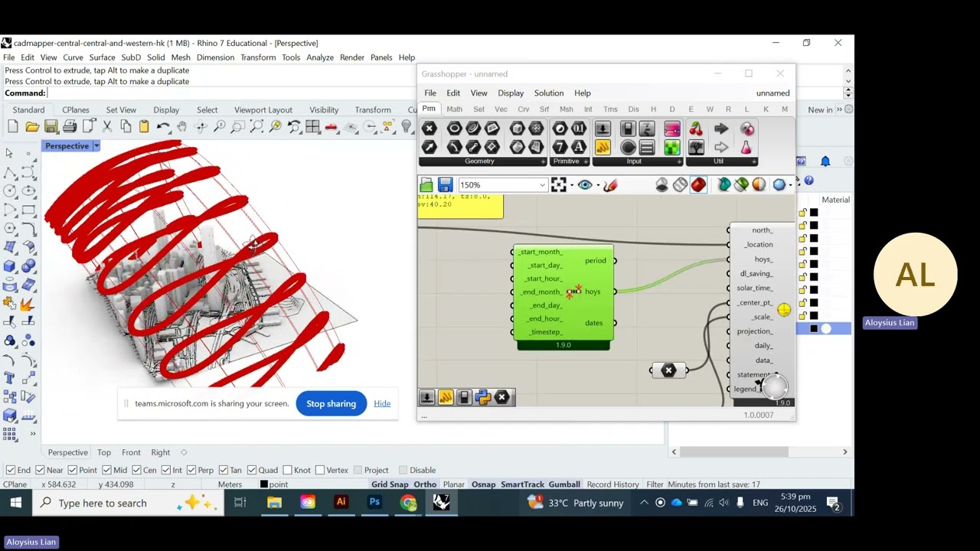This screenshot has width=980, height=551.
Task: Click the Stop sharing button
Action: (x=331, y=403)
